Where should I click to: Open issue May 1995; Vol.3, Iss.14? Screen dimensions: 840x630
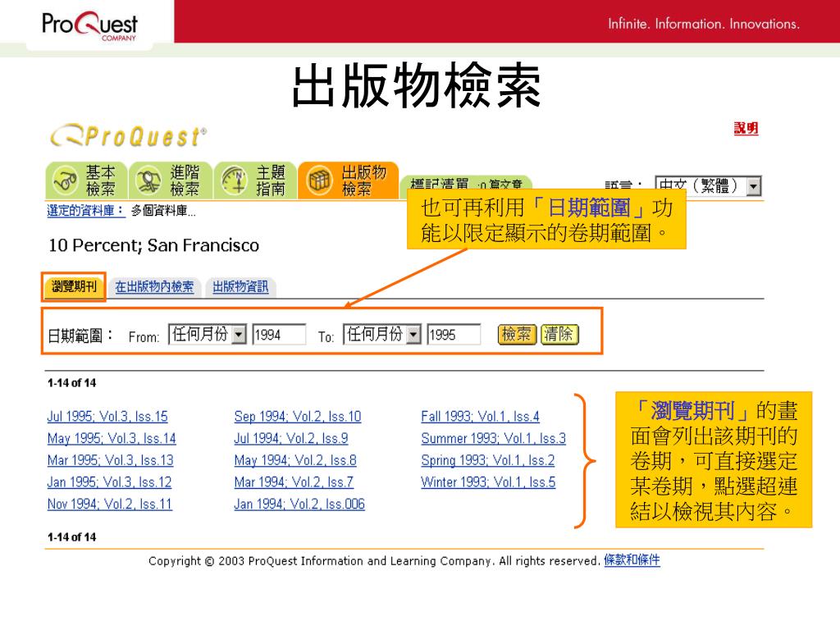(112, 438)
